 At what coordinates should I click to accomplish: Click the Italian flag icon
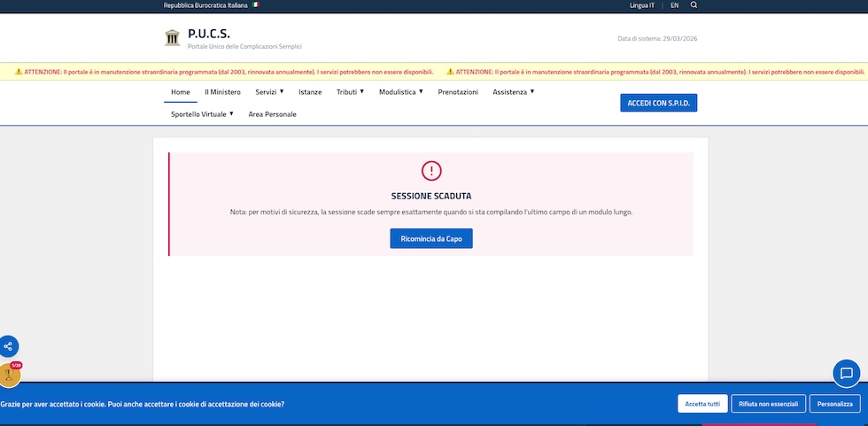click(256, 5)
